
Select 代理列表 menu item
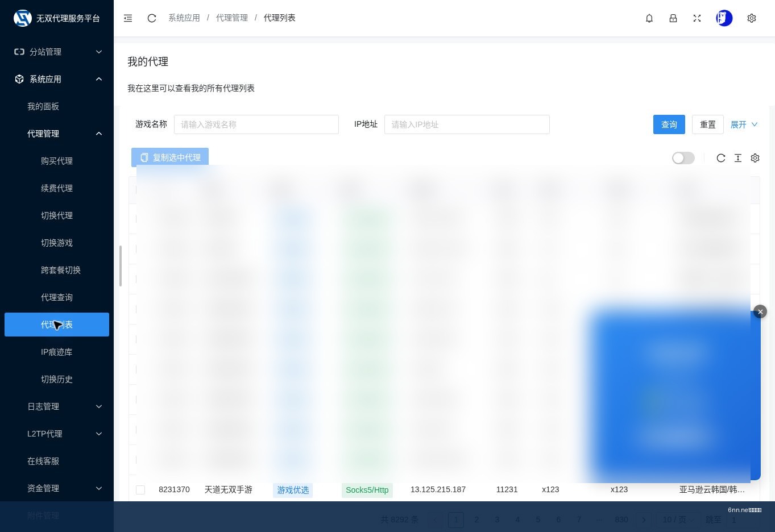pos(57,325)
